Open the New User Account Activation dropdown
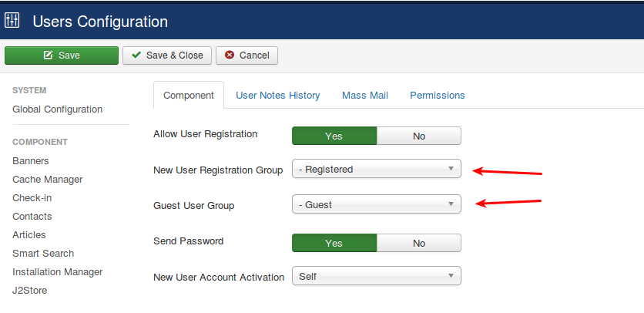 coord(376,276)
